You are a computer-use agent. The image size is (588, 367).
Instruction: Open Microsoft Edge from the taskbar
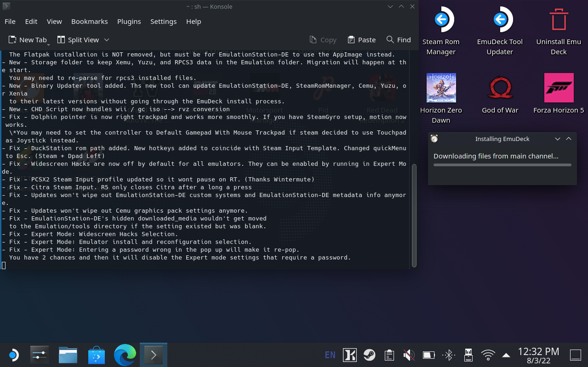pyautogui.click(x=125, y=355)
